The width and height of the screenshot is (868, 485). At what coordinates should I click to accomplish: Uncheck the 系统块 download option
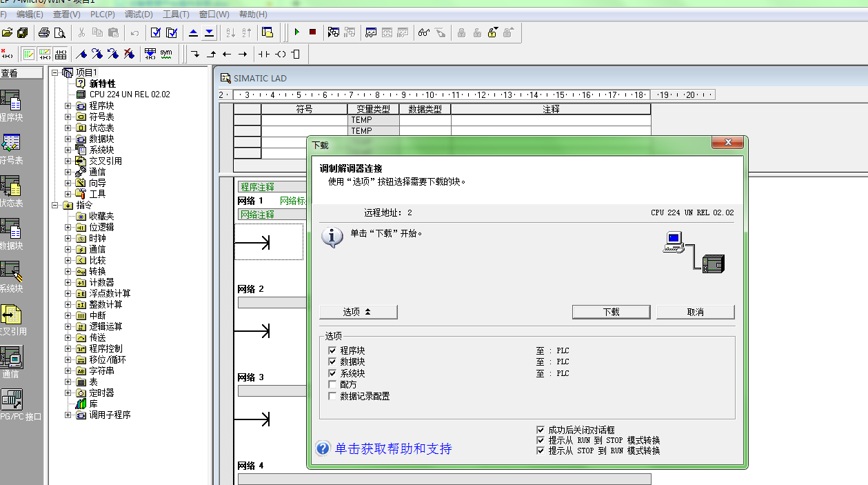[333, 373]
